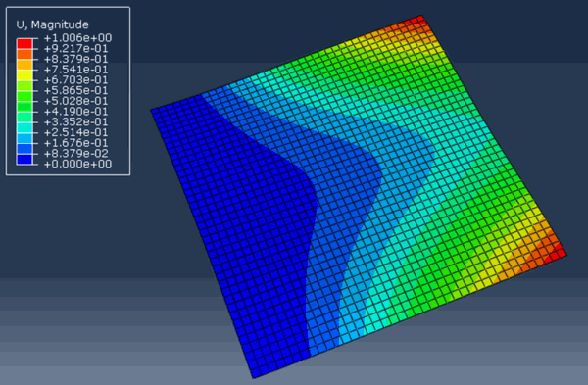Click the light orange legend swatch near +7.541e-01
The image size is (588, 385).
tap(24, 65)
